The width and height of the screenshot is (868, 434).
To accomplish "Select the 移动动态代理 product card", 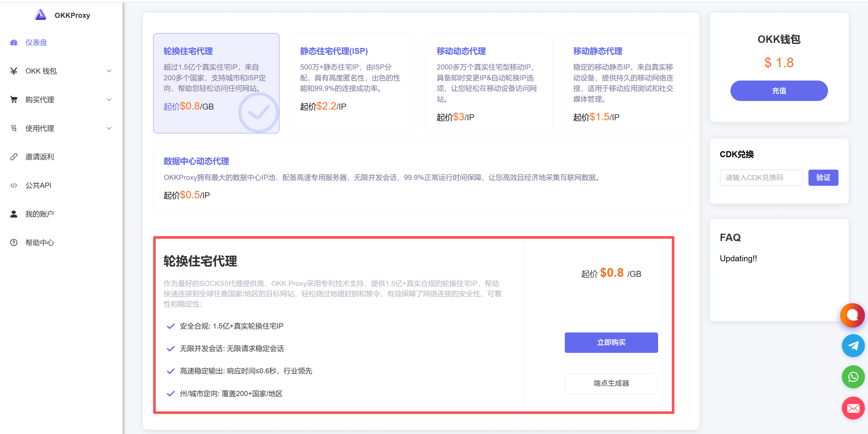I will coord(489,83).
